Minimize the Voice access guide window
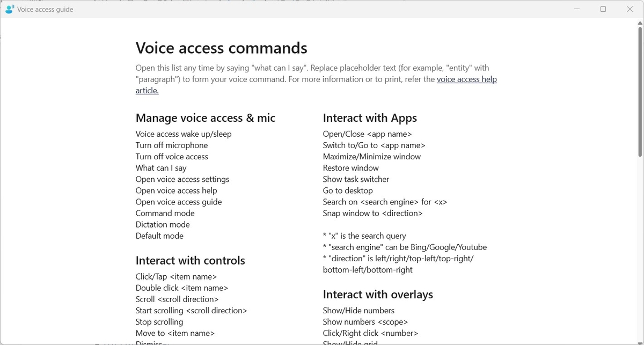 click(577, 9)
